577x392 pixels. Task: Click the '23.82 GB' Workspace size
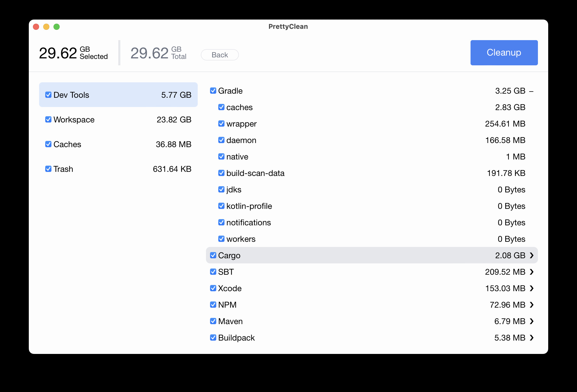pos(174,120)
